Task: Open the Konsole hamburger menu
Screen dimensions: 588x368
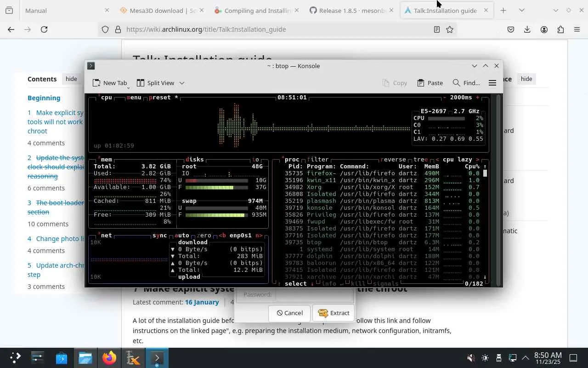Action: pyautogui.click(x=492, y=83)
